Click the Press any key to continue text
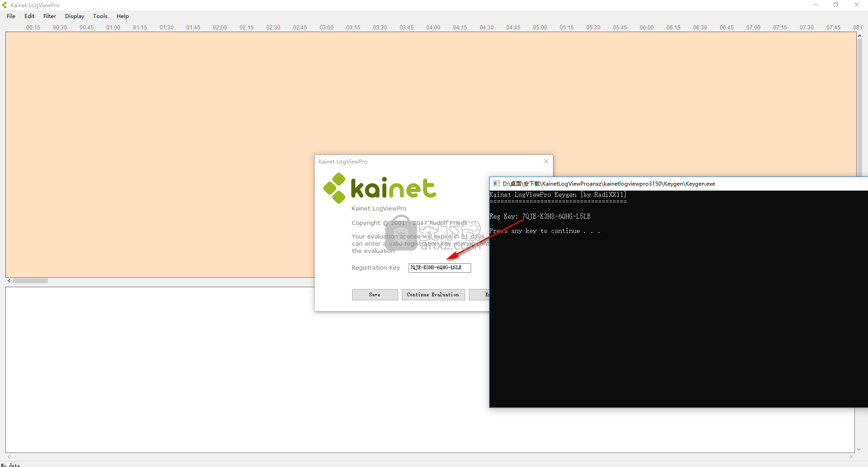Image resolution: width=868 pixels, height=467 pixels. [545, 231]
